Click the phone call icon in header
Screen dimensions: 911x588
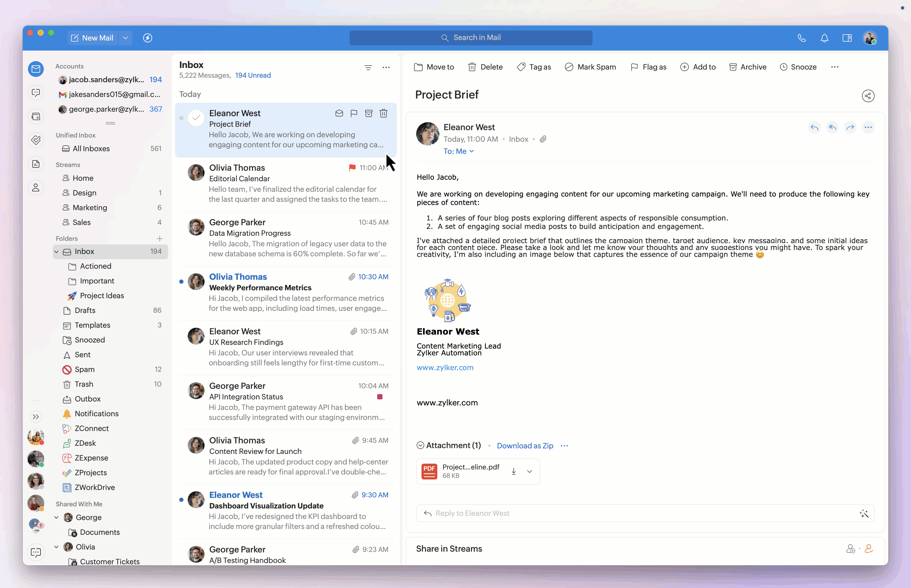801,38
